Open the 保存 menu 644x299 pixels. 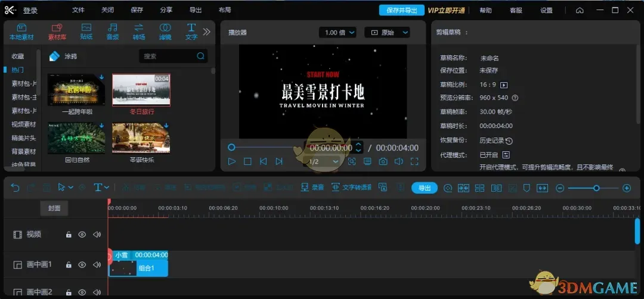[x=137, y=10]
